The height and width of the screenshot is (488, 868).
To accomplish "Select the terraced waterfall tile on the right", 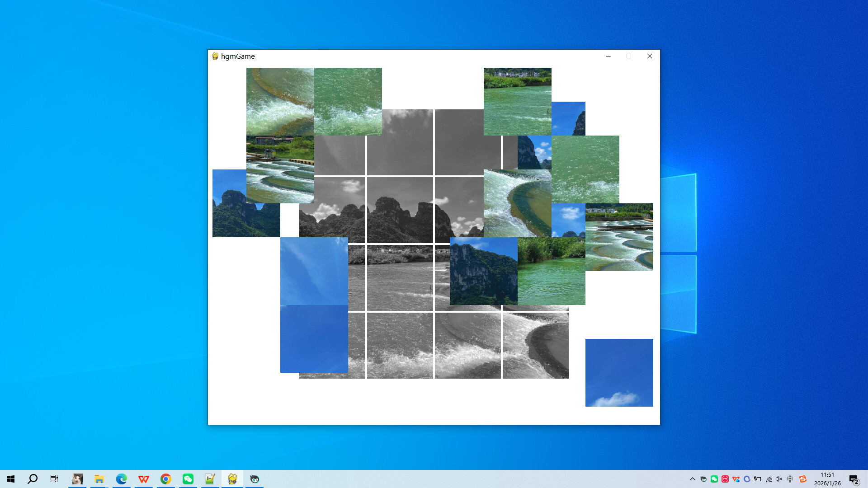I will tap(619, 237).
